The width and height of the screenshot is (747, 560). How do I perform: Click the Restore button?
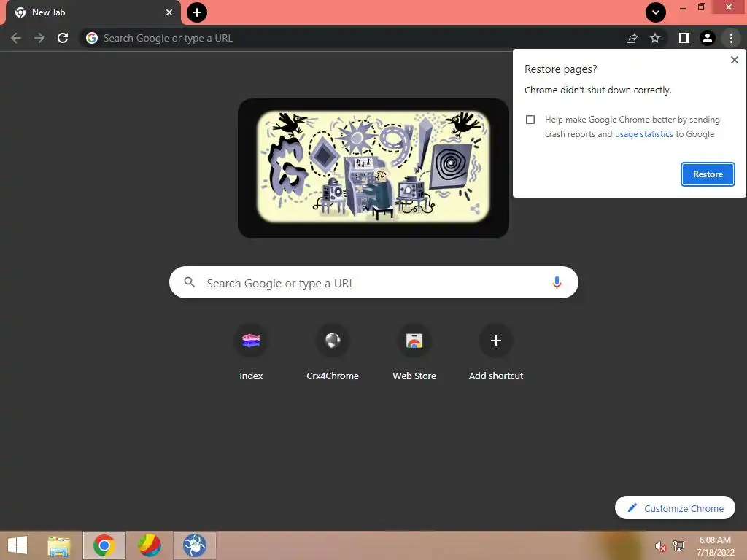click(x=708, y=174)
